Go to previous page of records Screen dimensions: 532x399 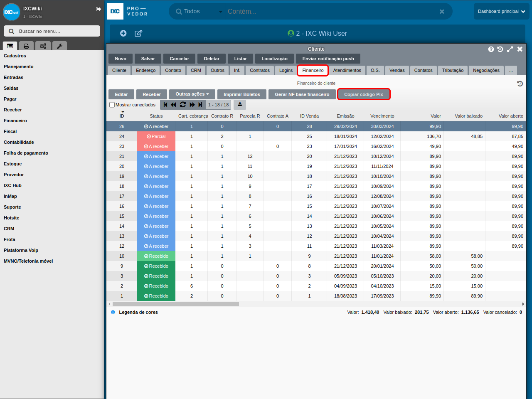point(174,105)
